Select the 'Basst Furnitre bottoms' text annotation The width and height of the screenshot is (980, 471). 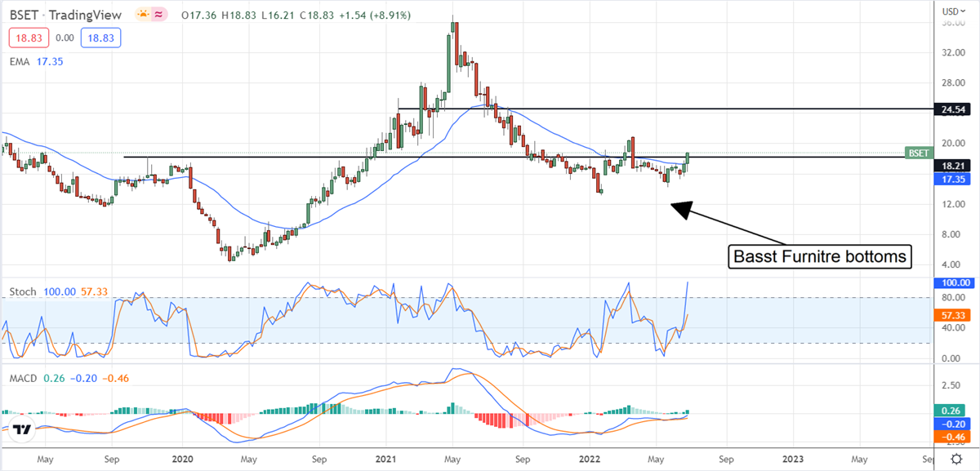click(x=818, y=256)
